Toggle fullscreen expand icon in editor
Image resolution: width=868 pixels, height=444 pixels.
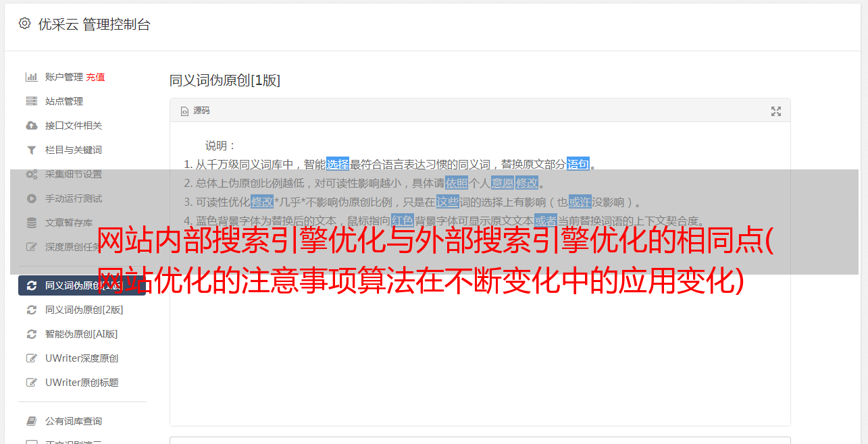pos(776,111)
